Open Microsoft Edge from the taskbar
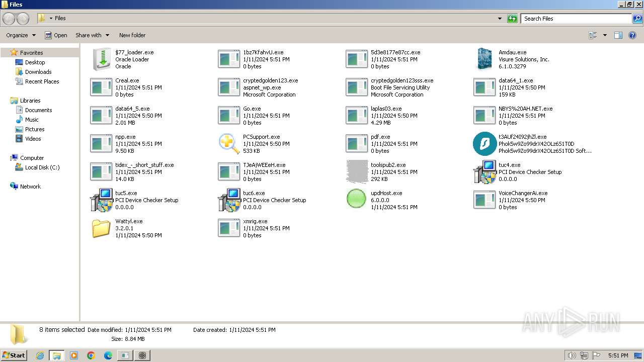The width and height of the screenshot is (644, 362). (108, 355)
